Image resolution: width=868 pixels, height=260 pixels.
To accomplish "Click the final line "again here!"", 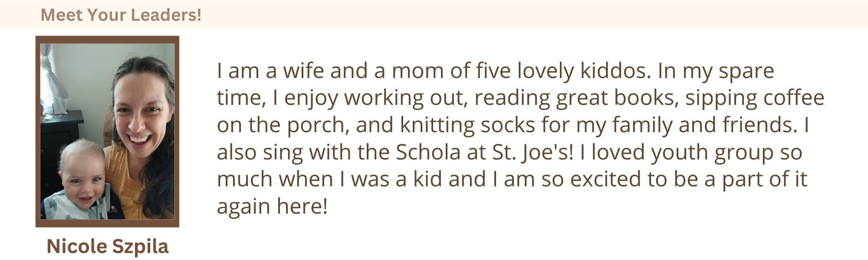I will coord(272,207).
